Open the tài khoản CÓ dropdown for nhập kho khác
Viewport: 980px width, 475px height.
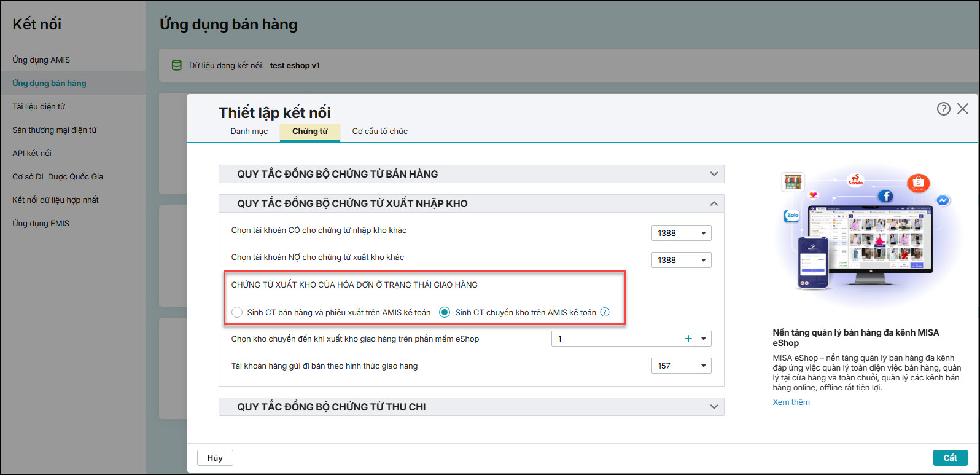coord(681,233)
